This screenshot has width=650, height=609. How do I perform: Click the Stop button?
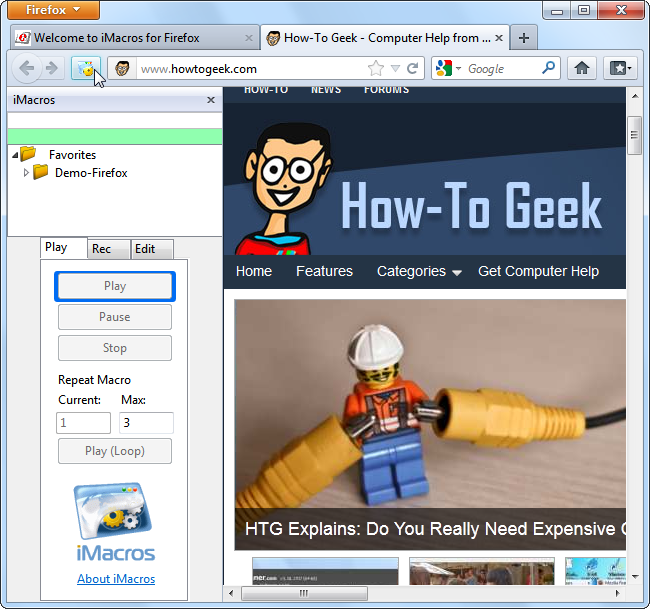click(x=115, y=348)
